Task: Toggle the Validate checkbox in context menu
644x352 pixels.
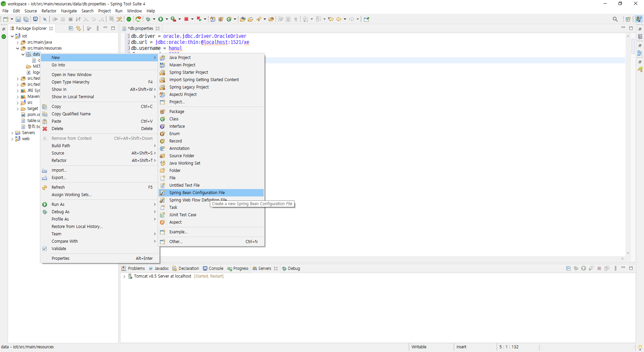Action: coord(45,249)
